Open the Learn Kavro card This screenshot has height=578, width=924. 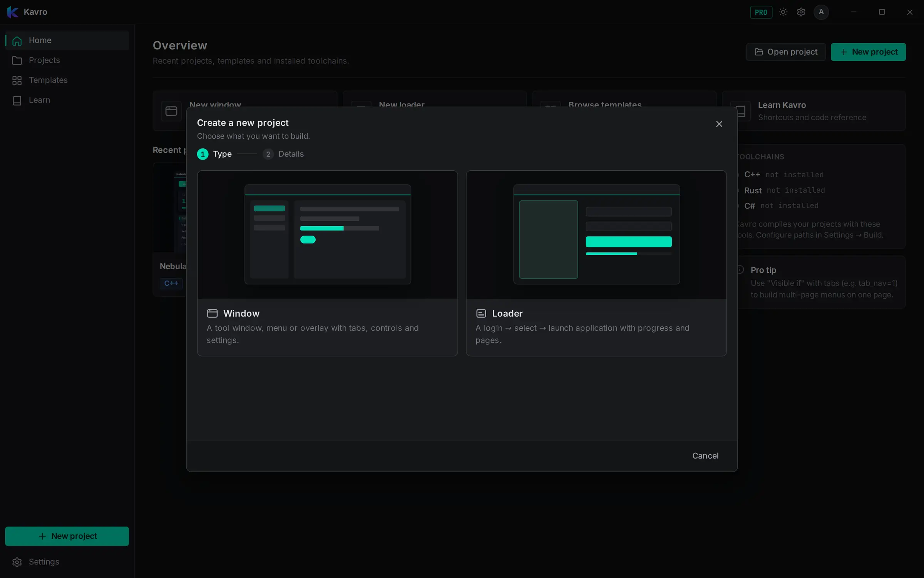click(x=822, y=111)
